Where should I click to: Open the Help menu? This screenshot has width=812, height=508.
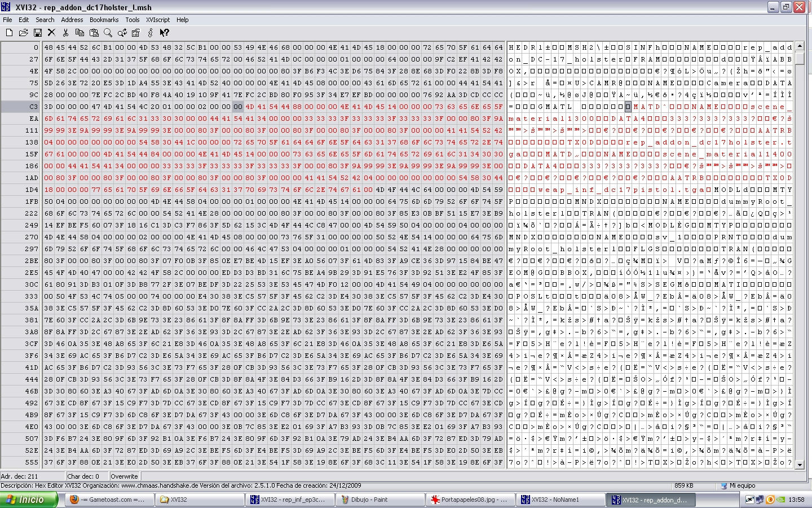[183, 20]
